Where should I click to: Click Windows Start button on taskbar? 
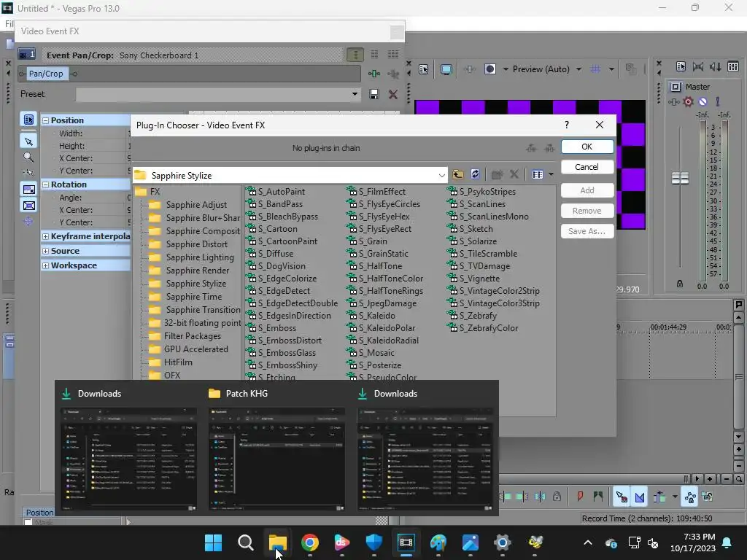pyautogui.click(x=213, y=542)
